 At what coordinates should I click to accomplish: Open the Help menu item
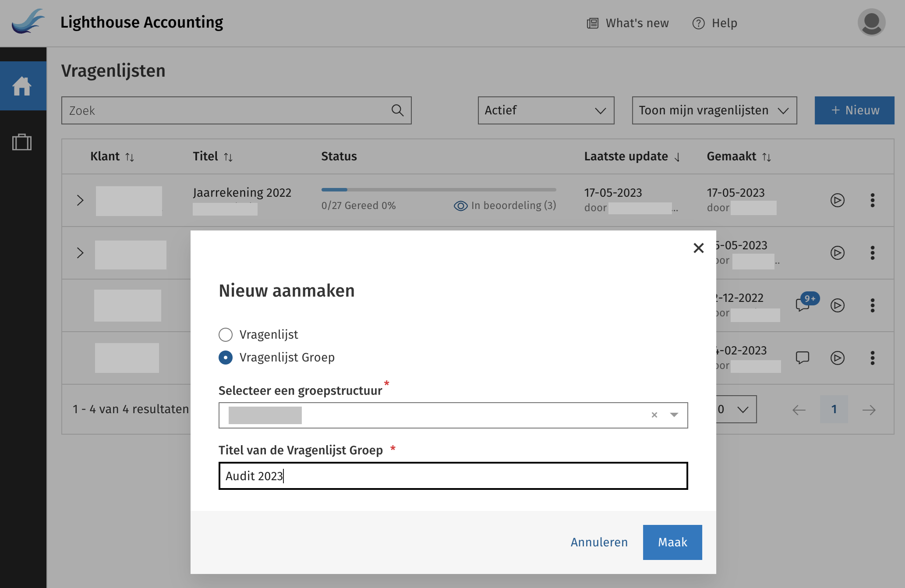tap(714, 23)
